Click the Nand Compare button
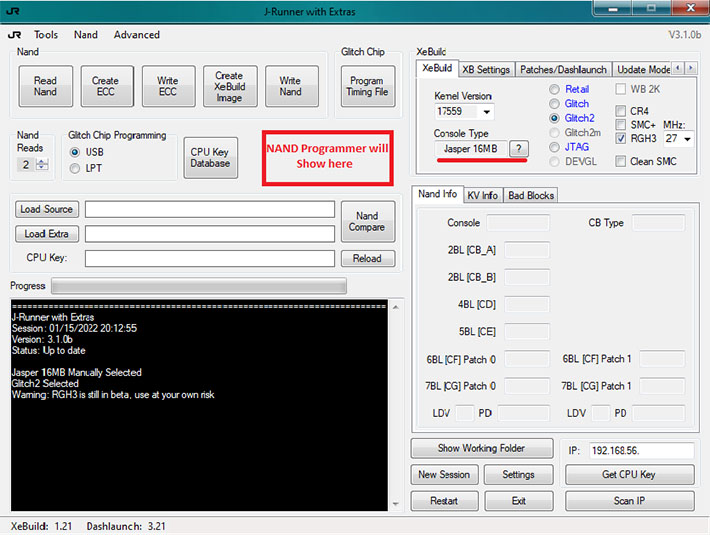Viewport: 710px width, 535px height. (x=367, y=221)
